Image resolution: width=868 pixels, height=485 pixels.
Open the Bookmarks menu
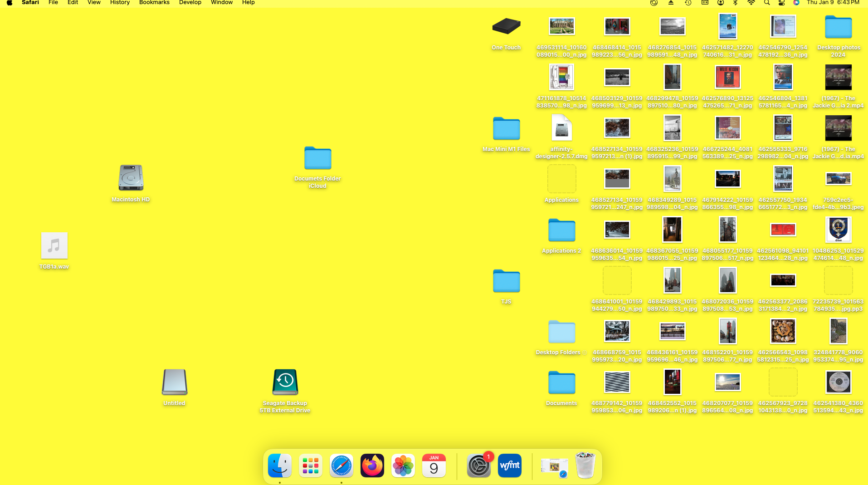[154, 3]
